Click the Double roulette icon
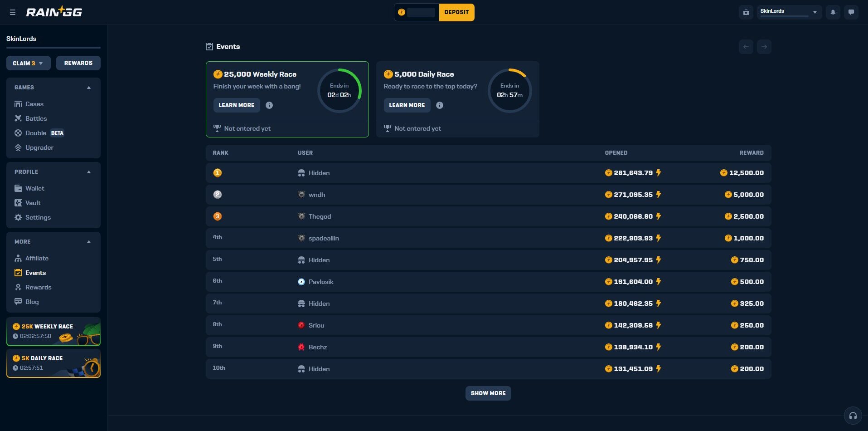Screen dimensions: 868x431 (18, 133)
